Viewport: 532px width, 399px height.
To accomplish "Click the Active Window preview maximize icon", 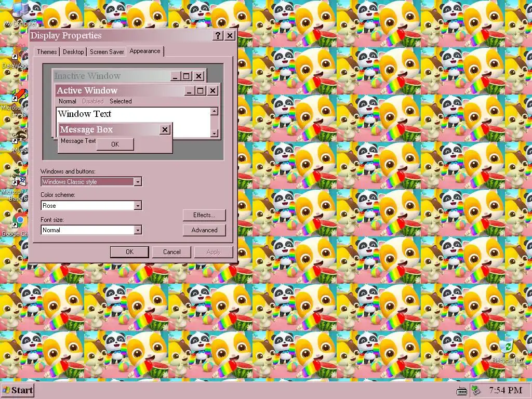I will point(200,90).
